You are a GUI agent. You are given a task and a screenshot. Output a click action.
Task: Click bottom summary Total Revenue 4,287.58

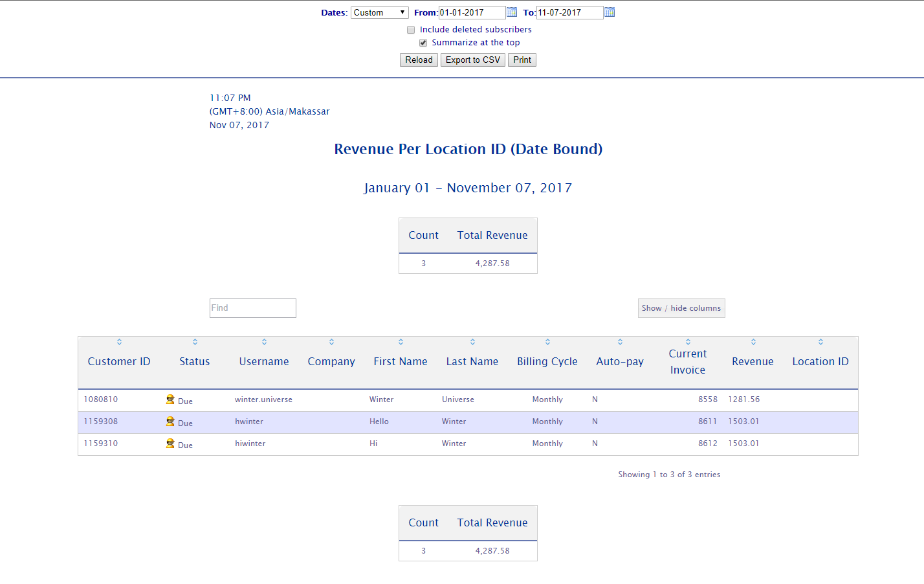(492, 551)
